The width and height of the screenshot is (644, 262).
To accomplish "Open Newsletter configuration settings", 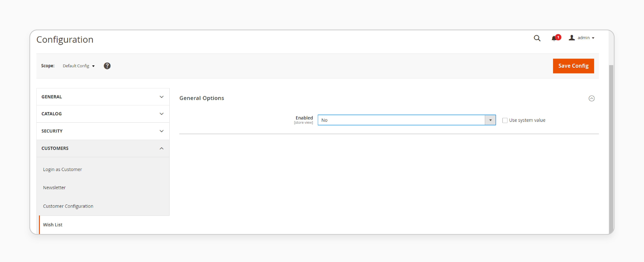I will coord(55,187).
